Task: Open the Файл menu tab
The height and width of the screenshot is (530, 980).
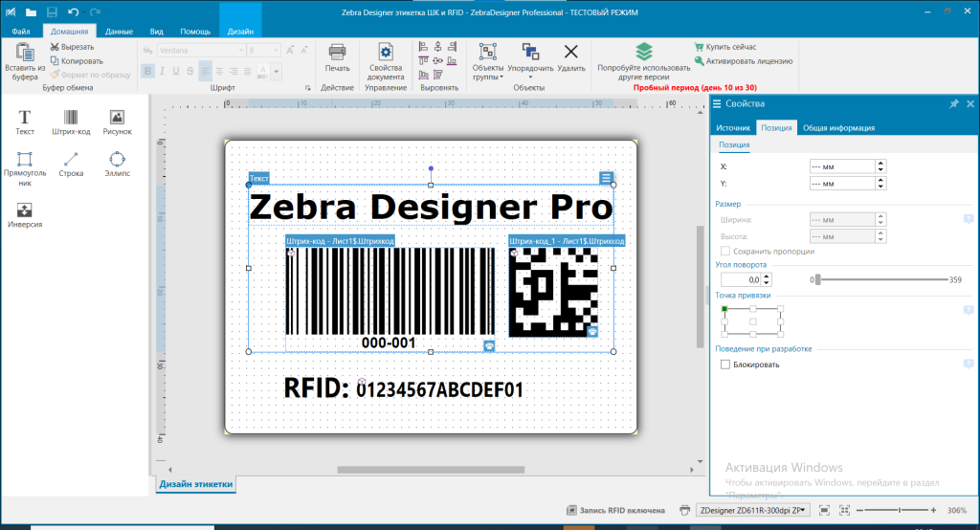Action: (21, 32)
